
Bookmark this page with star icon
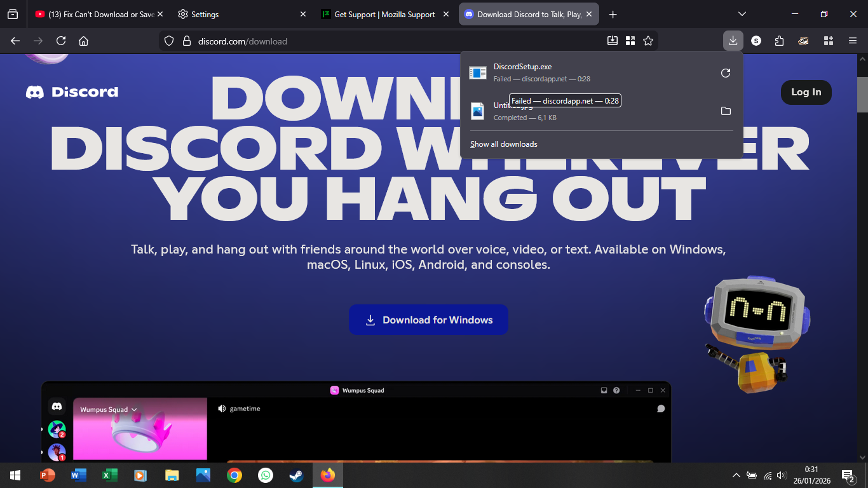(648, 41)
